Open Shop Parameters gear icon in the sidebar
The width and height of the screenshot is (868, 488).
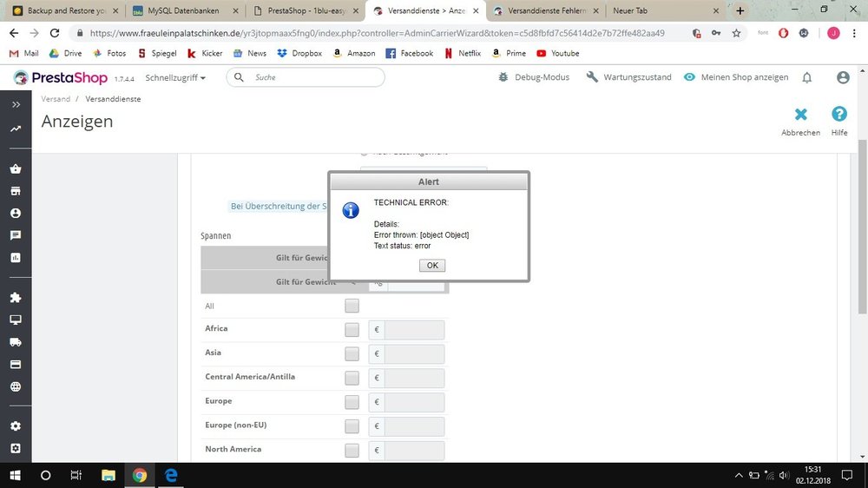point(16,426)
